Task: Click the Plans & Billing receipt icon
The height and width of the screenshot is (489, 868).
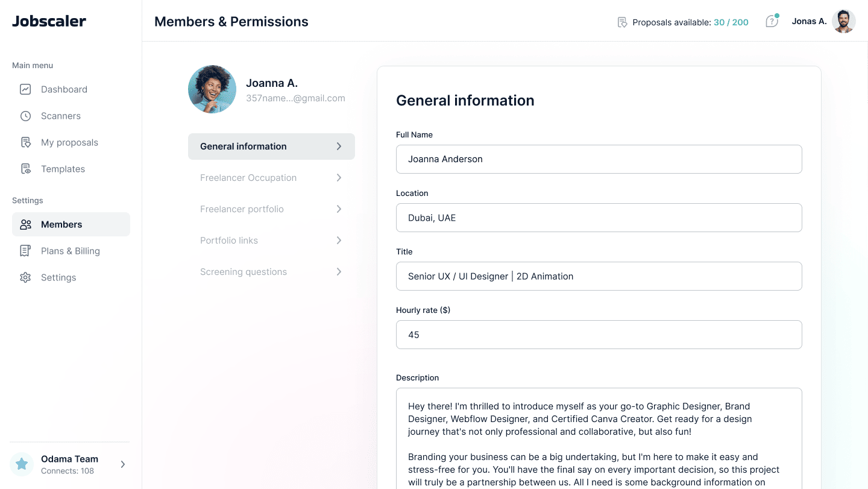Action: (25, 251)
